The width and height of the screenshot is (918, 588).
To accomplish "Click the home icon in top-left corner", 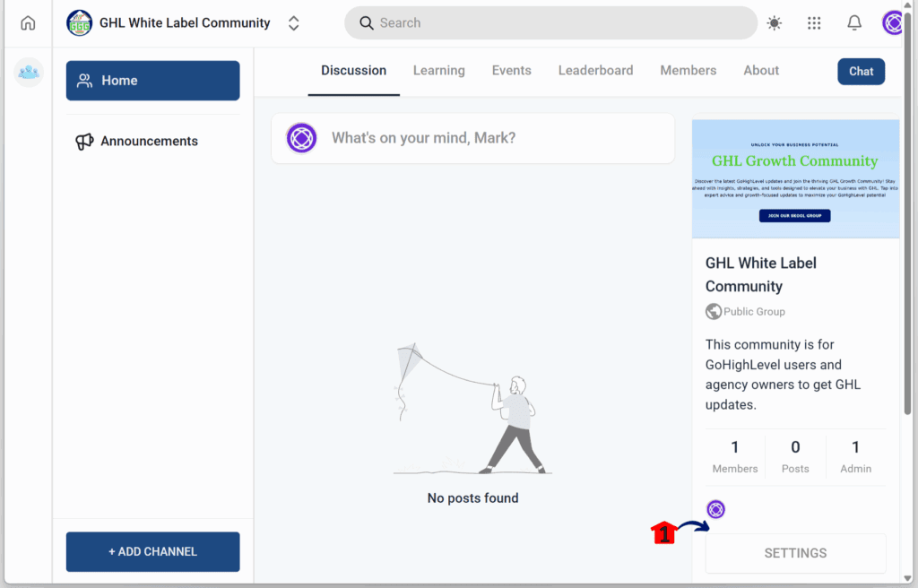I will [28, 22].
